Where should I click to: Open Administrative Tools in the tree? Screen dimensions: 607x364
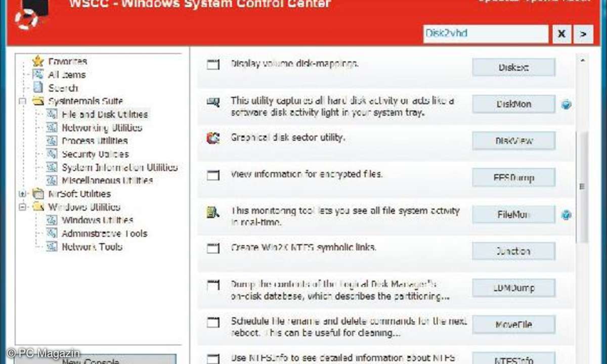click(x=104, y=233)
